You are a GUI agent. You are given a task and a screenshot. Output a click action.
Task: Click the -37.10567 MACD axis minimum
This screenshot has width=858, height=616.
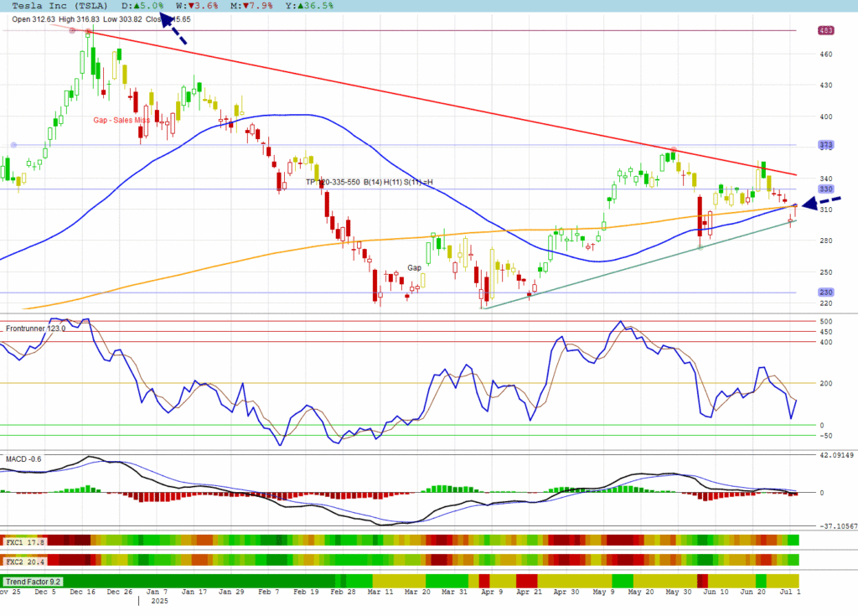(838, 526)
